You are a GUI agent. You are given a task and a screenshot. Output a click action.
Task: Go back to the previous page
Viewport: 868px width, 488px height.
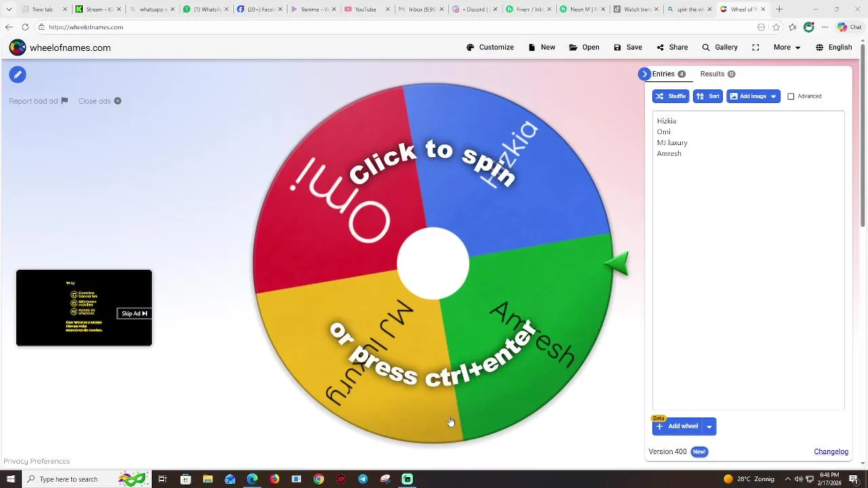tap(9, 27)
